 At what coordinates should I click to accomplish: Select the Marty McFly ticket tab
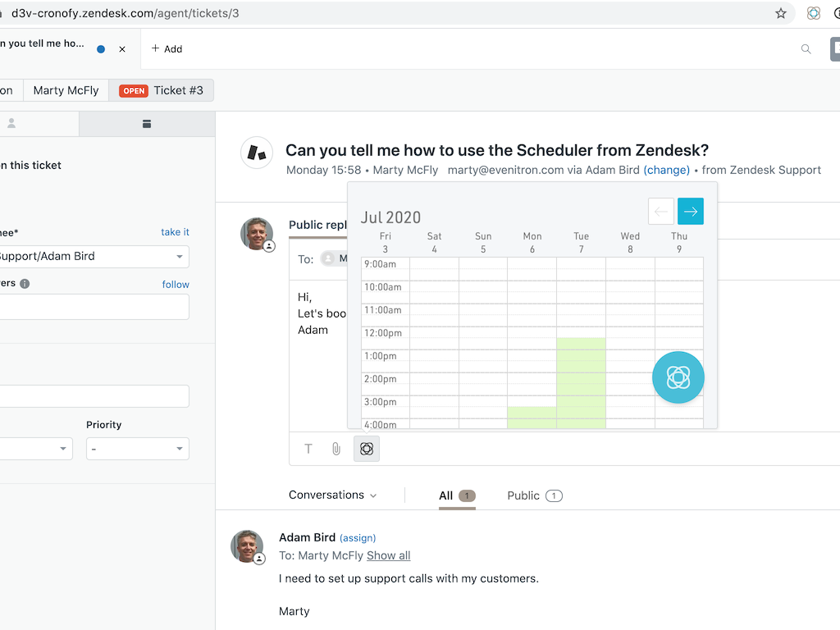[66, 90]
